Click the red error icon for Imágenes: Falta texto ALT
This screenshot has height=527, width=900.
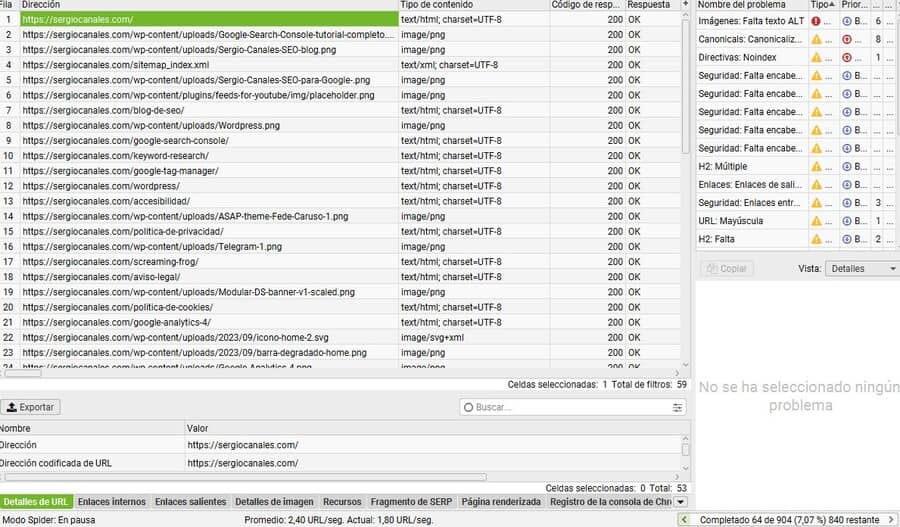click(x=816, y=21)
